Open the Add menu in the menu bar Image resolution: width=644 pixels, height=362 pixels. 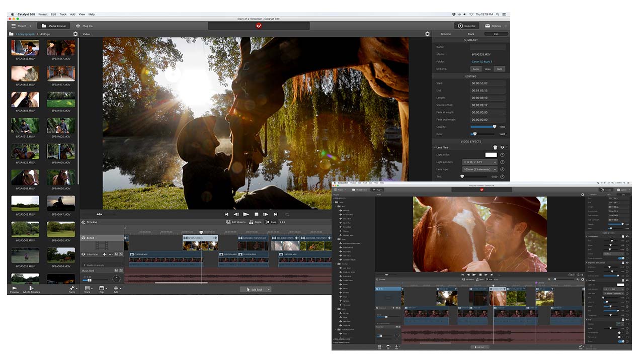click(x=73, y=14)
